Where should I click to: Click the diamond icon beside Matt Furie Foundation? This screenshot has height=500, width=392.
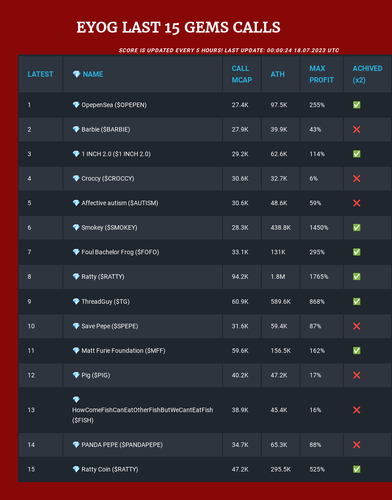[x=76, y=351]
